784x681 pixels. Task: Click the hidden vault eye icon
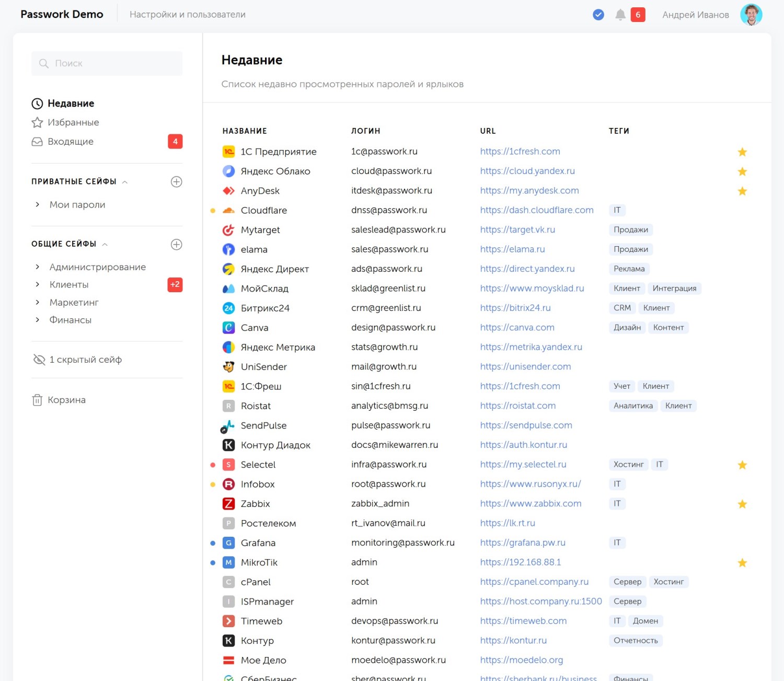(x=39, y=360)
